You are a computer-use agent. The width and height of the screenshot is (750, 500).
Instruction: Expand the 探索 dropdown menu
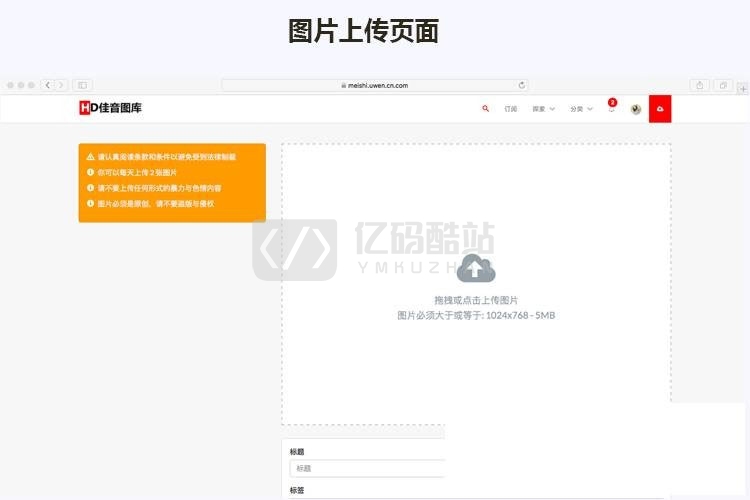(543, 109)
